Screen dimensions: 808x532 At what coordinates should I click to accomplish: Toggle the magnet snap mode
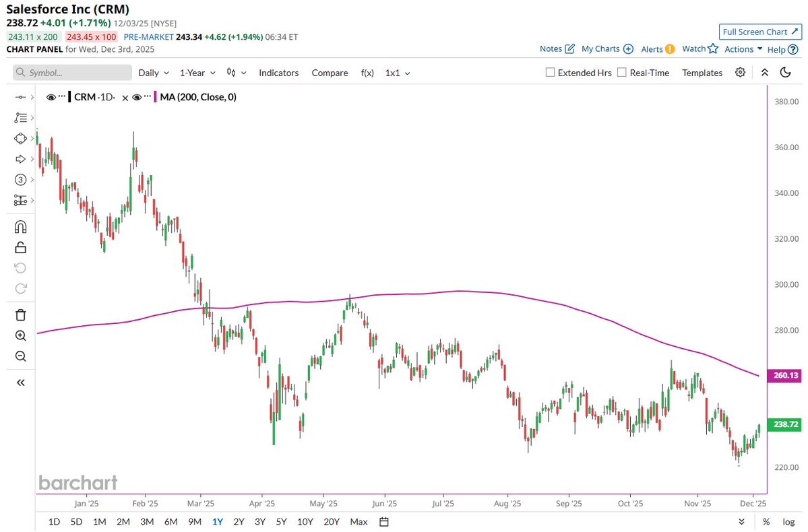(20, 226)
